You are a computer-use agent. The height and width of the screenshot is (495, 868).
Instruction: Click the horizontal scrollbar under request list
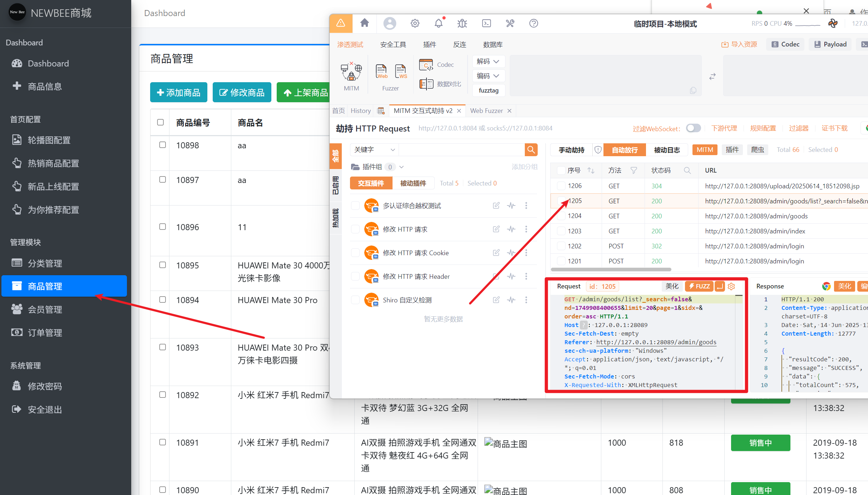611,269
